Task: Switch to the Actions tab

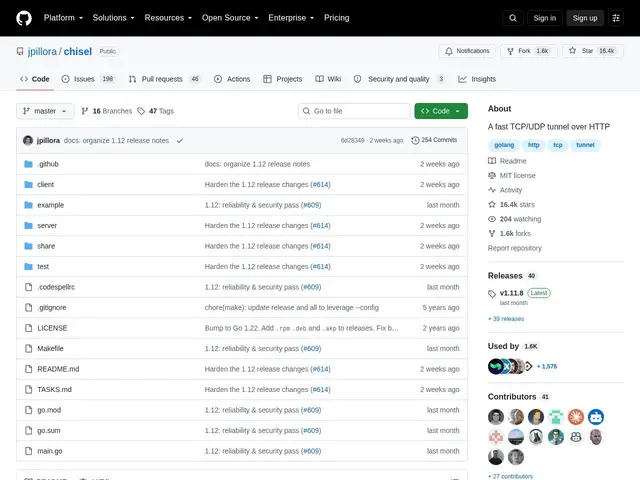Action: click(x=232, y=79)
